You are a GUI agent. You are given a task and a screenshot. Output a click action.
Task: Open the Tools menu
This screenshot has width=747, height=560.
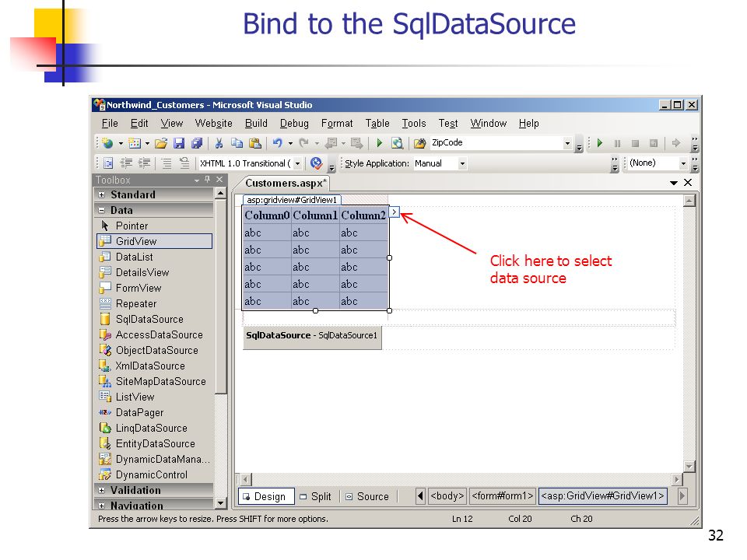[414, 124]
